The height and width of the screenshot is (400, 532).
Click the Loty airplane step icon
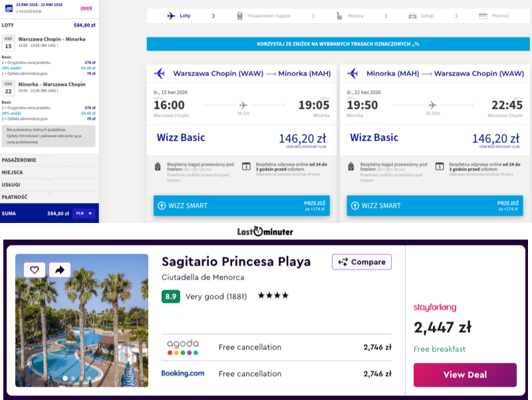(x=171, y=16)
